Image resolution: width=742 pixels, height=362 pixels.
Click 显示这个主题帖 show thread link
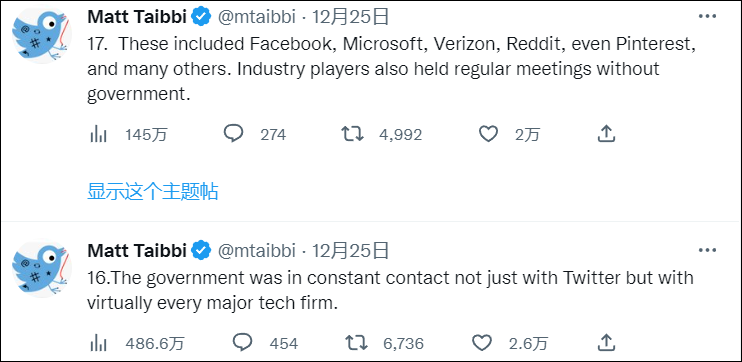coord(153,192)
